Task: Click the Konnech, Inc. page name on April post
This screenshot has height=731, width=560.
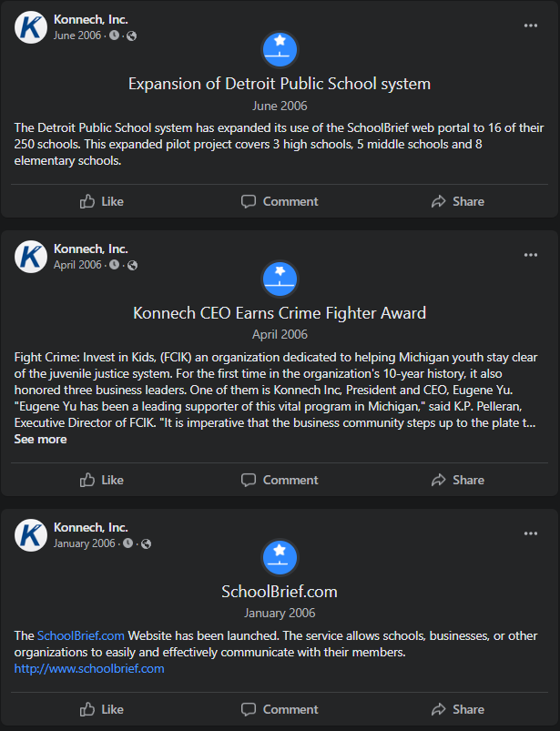Action: (91, 249)
